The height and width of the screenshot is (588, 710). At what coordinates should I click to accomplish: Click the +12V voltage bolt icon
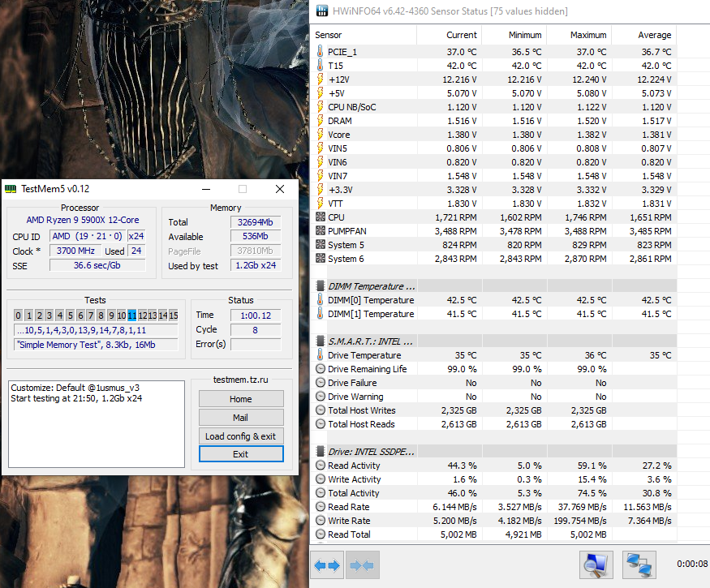(321, 79)
